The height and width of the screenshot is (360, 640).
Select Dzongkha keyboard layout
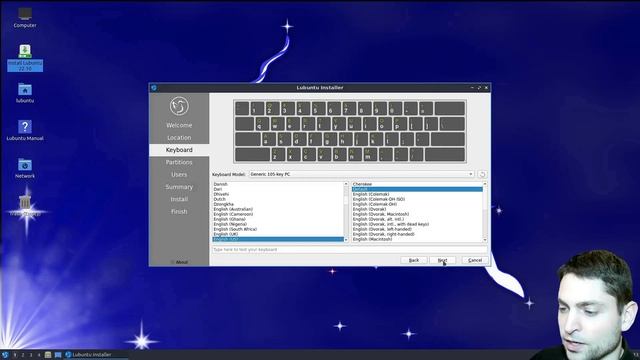224,204
